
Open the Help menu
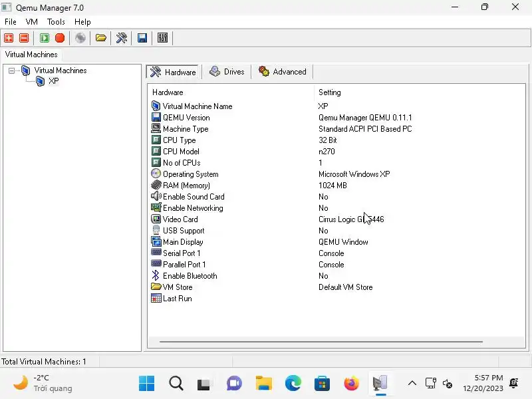point(82,22)
